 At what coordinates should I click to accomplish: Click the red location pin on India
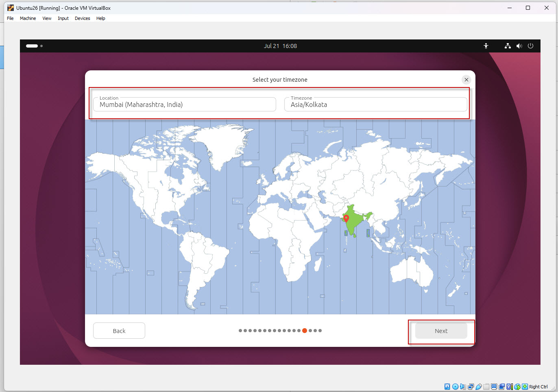(x=346, y=218)
